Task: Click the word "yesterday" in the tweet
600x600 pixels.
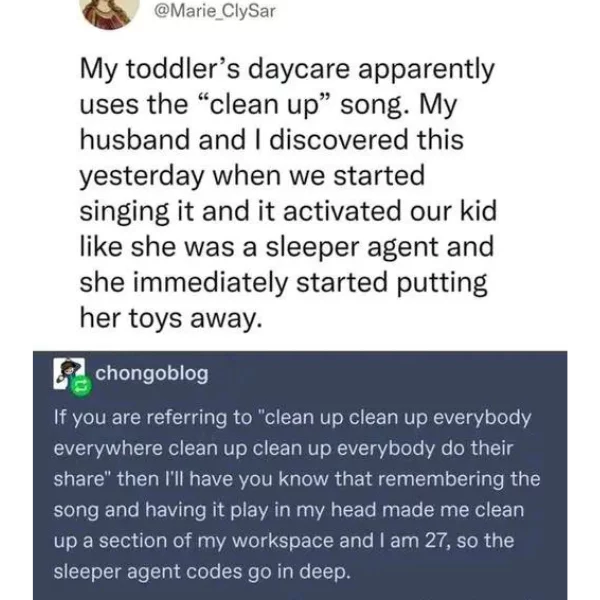Action: pos(142,178)
